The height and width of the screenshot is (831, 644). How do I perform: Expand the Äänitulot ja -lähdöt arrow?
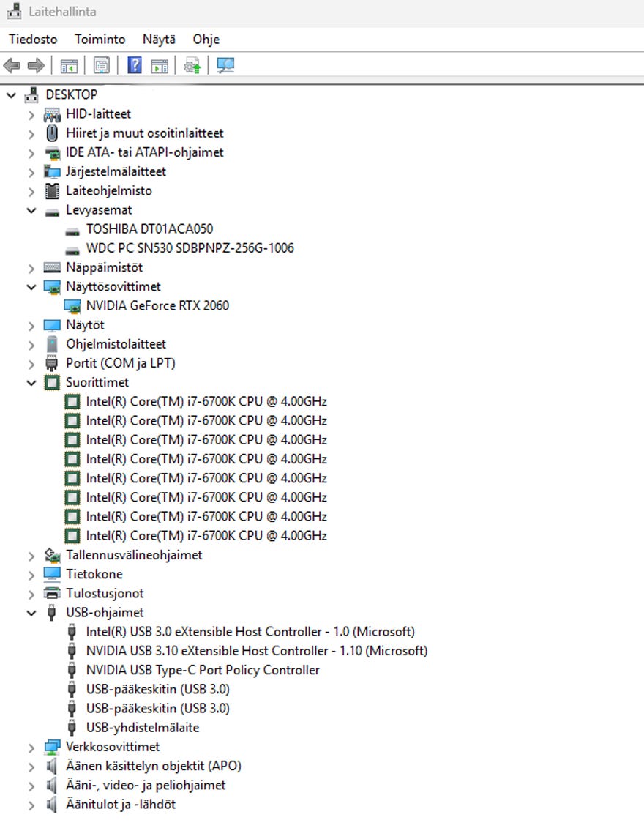click(31, 805)
